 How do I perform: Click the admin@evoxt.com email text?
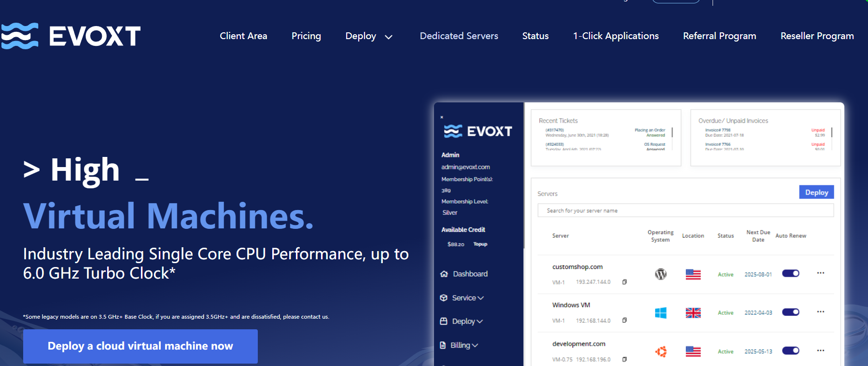click(x=465, y=167)
